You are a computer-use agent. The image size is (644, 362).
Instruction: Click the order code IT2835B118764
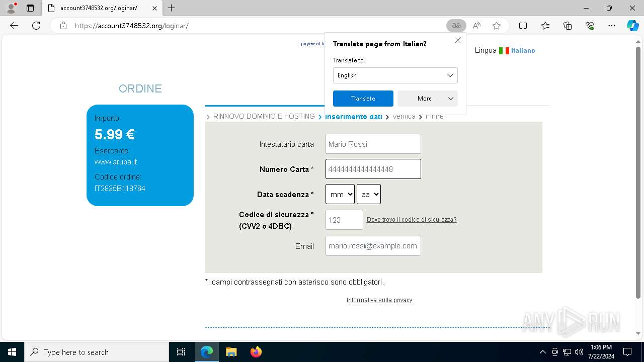[x=120, y=189]
